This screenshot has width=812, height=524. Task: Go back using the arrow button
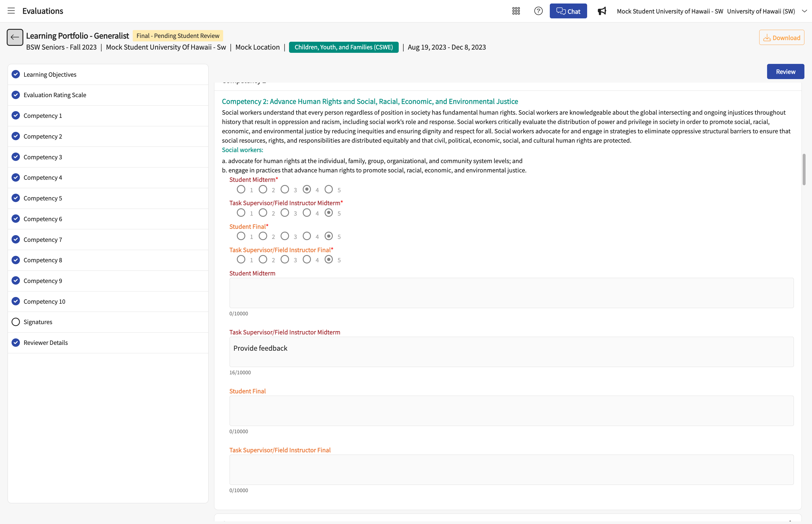[x=15, y=37]
